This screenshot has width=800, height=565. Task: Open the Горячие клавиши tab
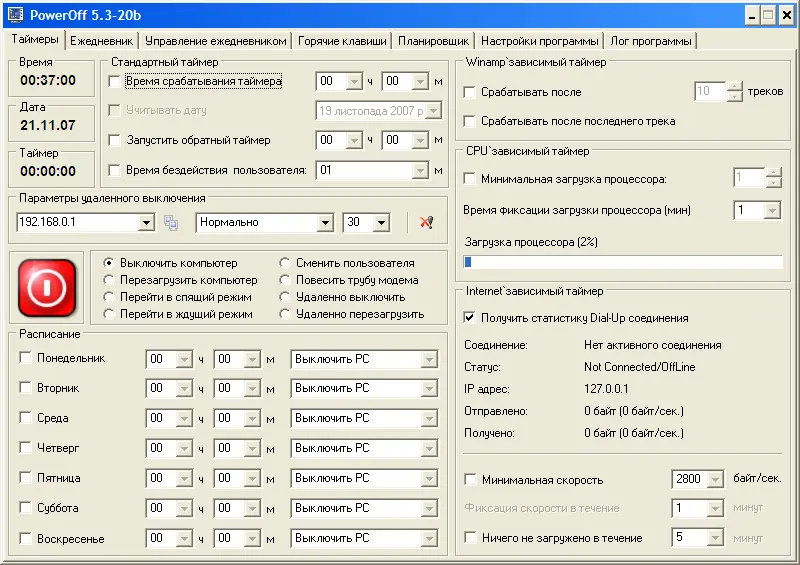[342, 41]
